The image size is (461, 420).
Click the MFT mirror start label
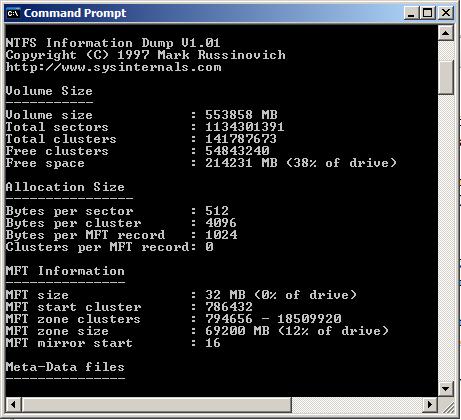tap(69, 343)
